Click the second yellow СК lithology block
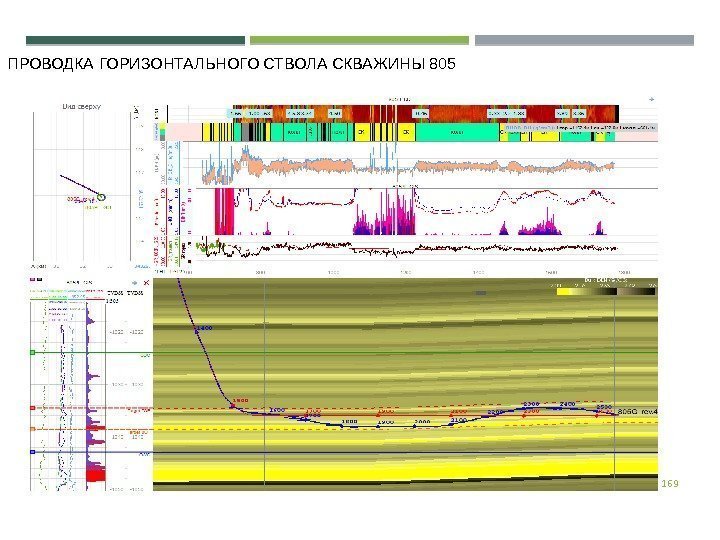Viewport: 720px width, 540px height. (x=406, y=132)
